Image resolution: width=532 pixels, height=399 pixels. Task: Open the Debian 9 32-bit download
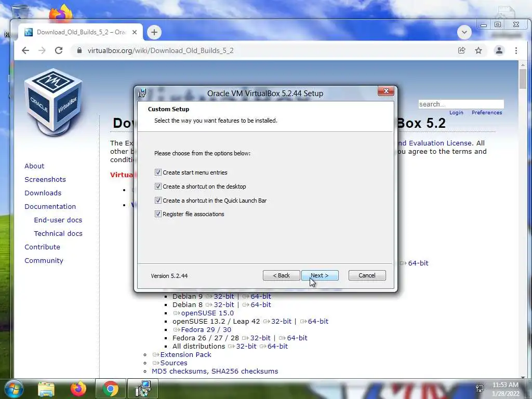point(224,297)
